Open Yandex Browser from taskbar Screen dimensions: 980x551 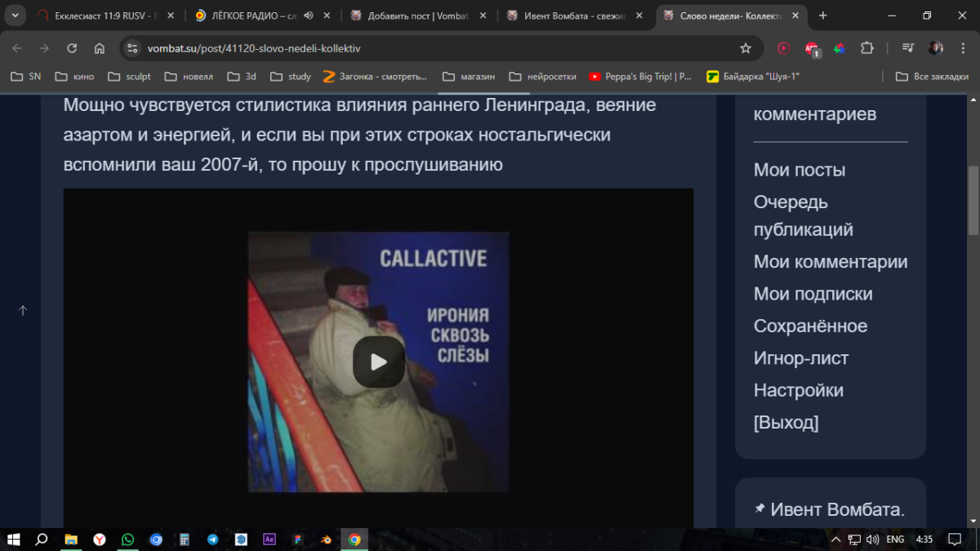pyautogui.click(x=99, y=540)
